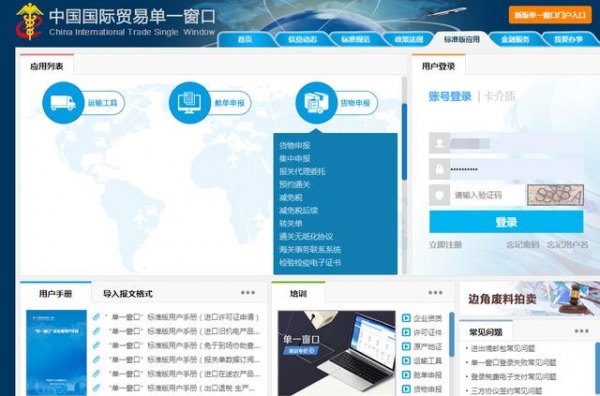600x396 pixels.
Task: Click the application list vertical scrollbar
Action: pos(404,142)
